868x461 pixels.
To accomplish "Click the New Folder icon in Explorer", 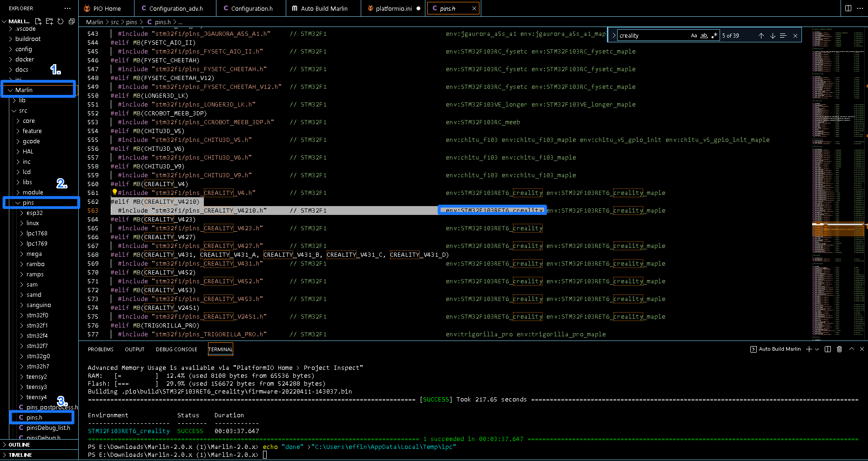I will pyautogui.click(x=49, y=21).
